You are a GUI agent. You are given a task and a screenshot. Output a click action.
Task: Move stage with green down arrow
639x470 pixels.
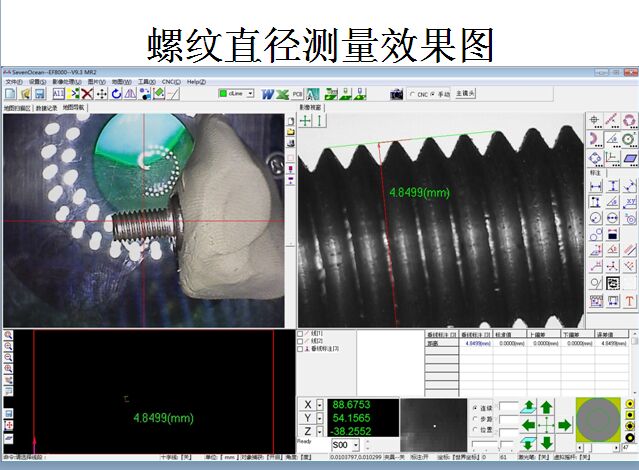coord(546,443)
